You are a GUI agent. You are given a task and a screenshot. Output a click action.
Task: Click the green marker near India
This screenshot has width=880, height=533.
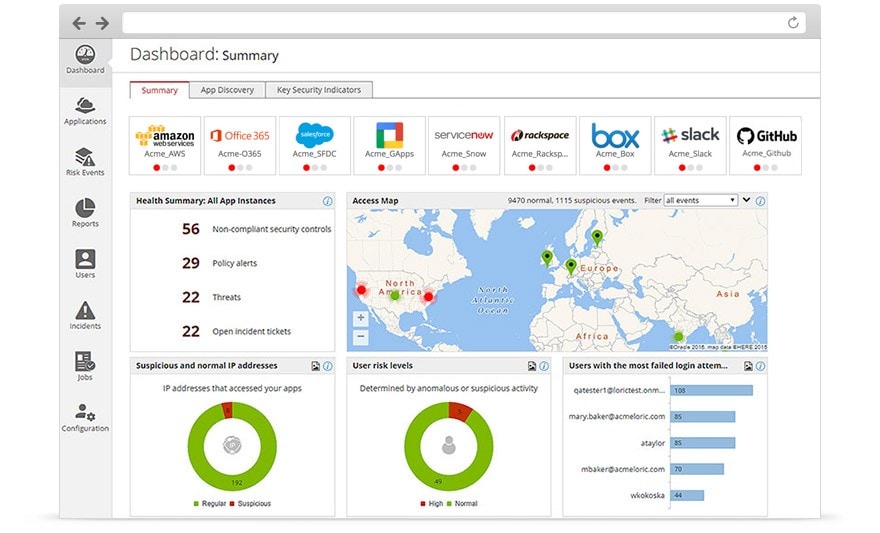[x=679, y=337]
